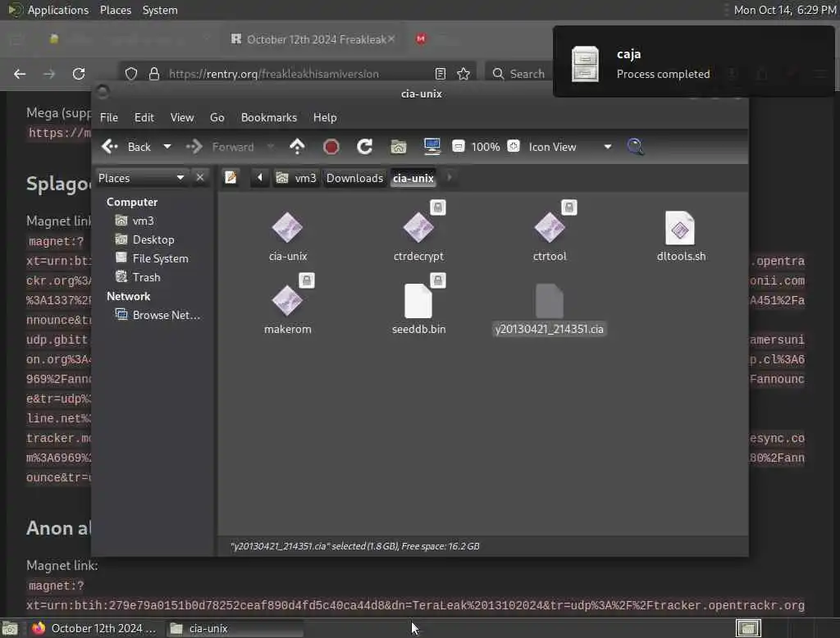
Task: Click the show desktop icon in taskbar
Action: point(10,628)
